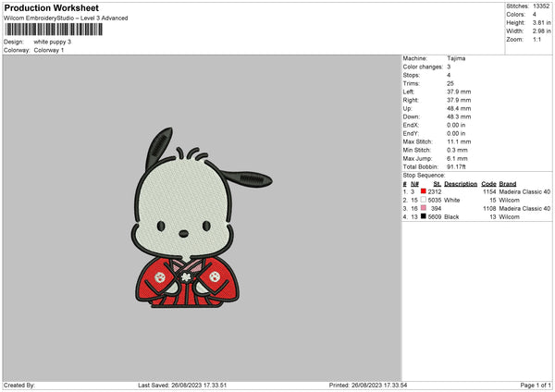555x392 pixels.
Task: Click the 'Created By:' footer label
Action: pos(19,386)
